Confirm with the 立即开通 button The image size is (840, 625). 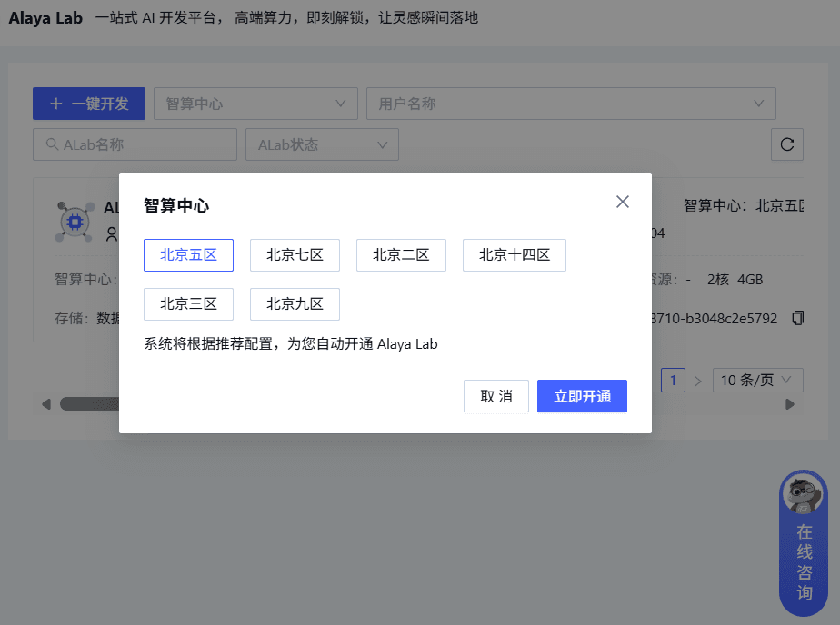[x=582, y=396]
